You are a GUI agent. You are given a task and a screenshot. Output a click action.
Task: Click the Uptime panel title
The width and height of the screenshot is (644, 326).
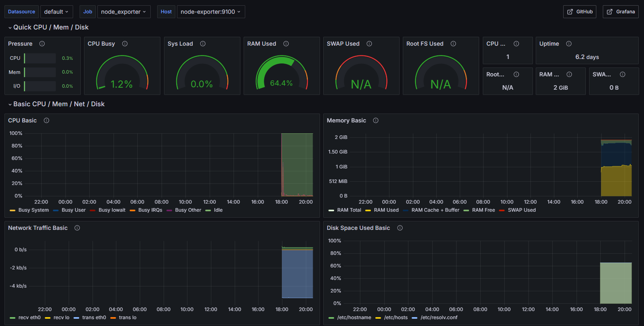click(549, 44)
